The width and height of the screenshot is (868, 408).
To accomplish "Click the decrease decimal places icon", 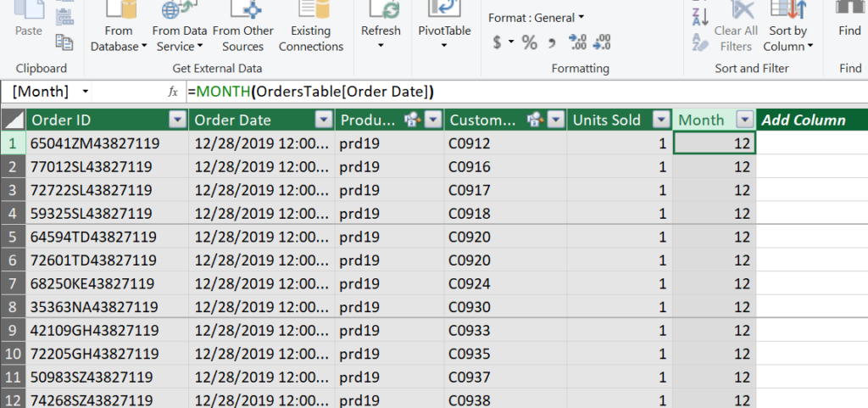I will click(602, 43).
